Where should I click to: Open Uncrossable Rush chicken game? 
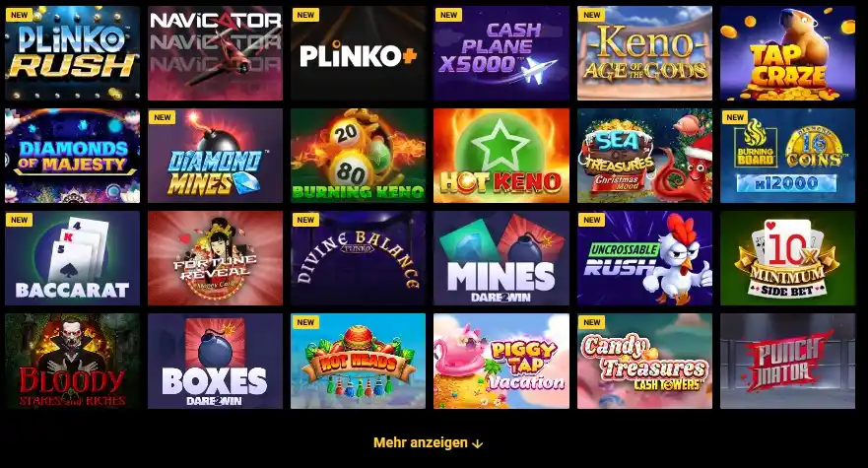(x=644, y=258)
